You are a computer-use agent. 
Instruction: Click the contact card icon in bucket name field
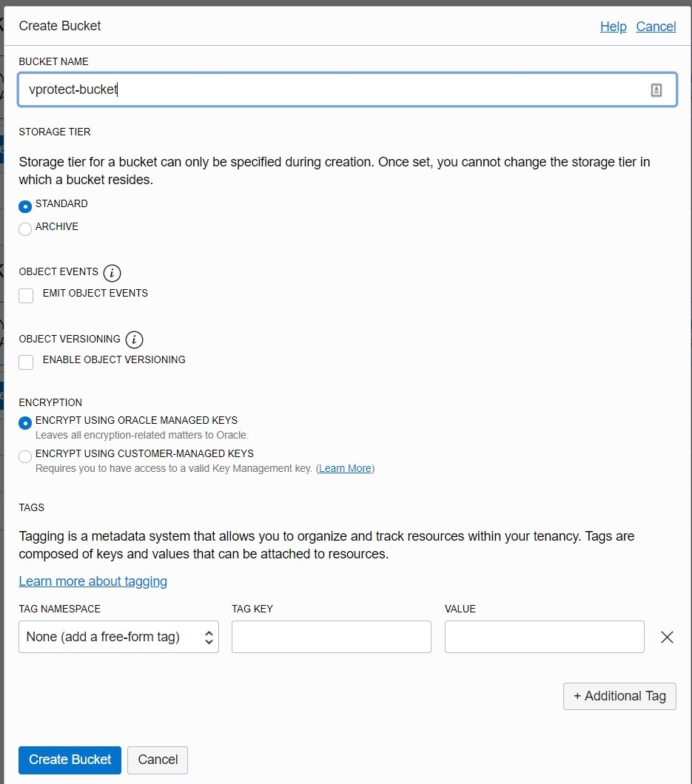[x=656, y=90]
